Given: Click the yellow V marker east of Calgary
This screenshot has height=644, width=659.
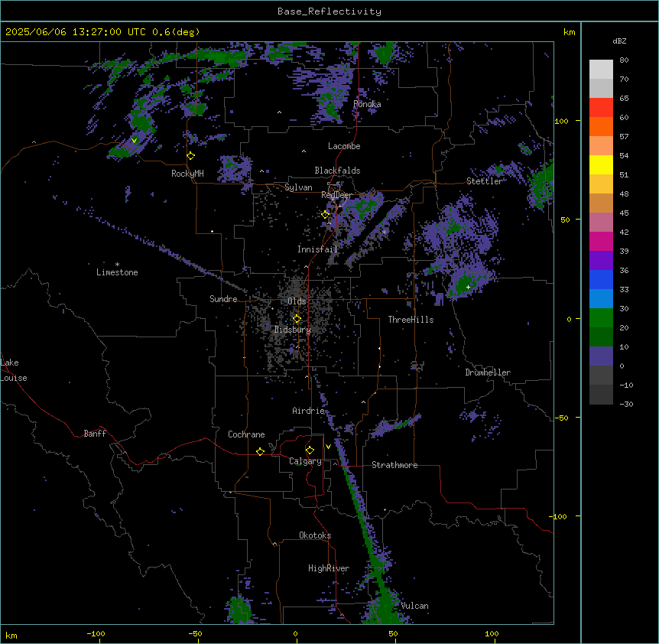Looking at the screenshot, I should 328,447.
